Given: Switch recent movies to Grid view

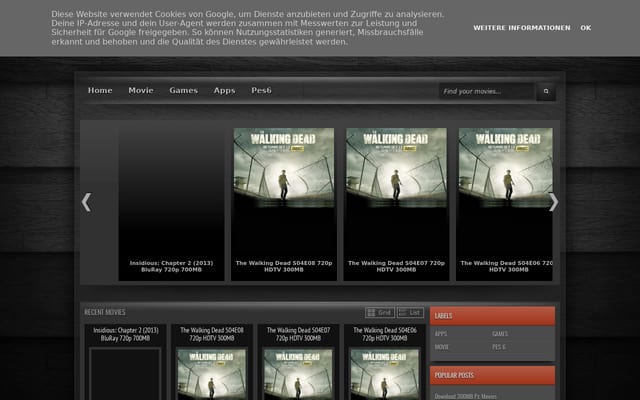Looking at the screenshot, I should 380,313.
